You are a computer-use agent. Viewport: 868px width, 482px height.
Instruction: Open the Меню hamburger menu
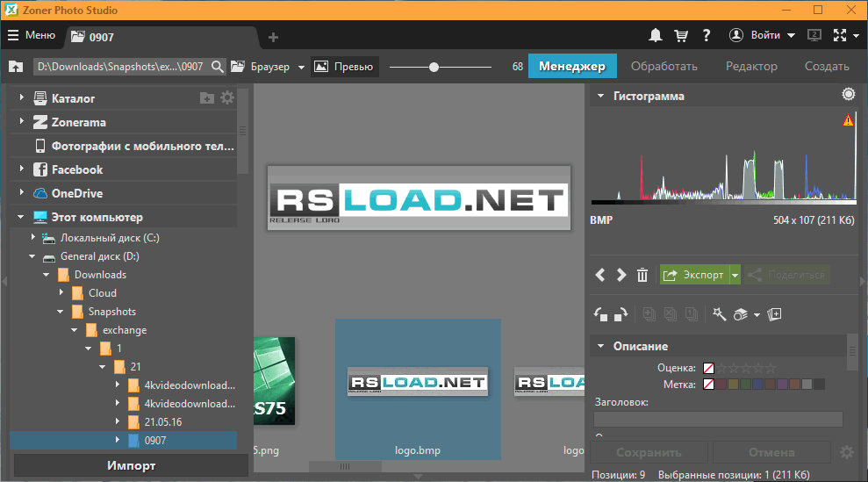coord(31,35)
